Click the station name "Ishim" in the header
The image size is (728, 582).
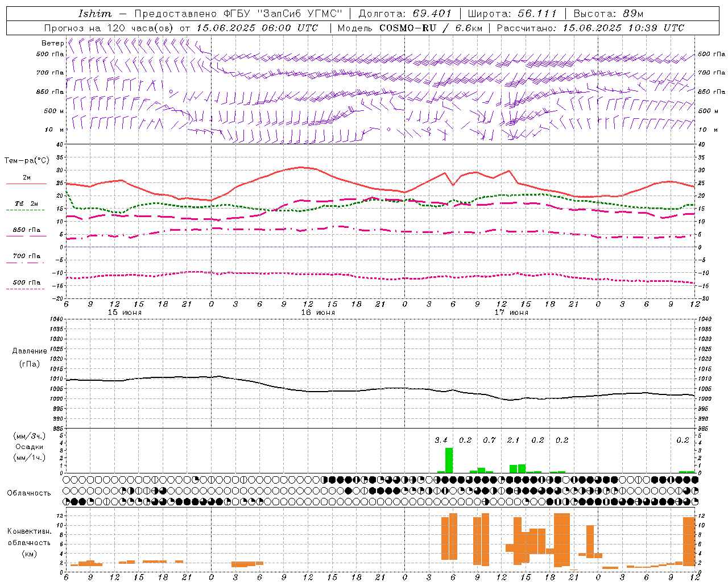pos(94,14)
